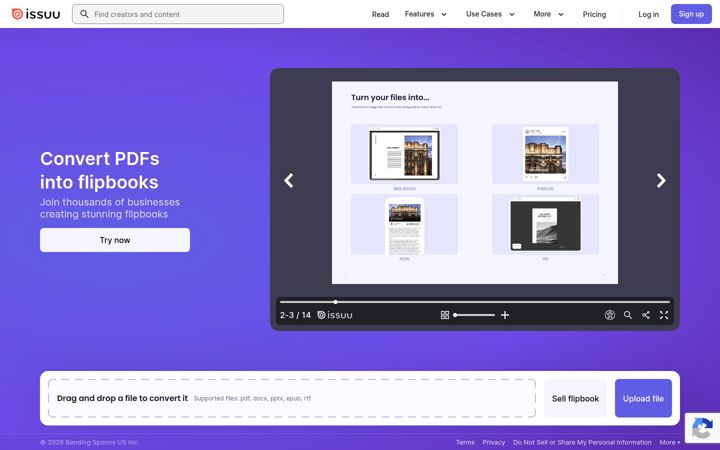Image resolution: width=720 pixels, height=450 pixels.
Task: Click the search magnifier icon in search box
Action: 84,14
